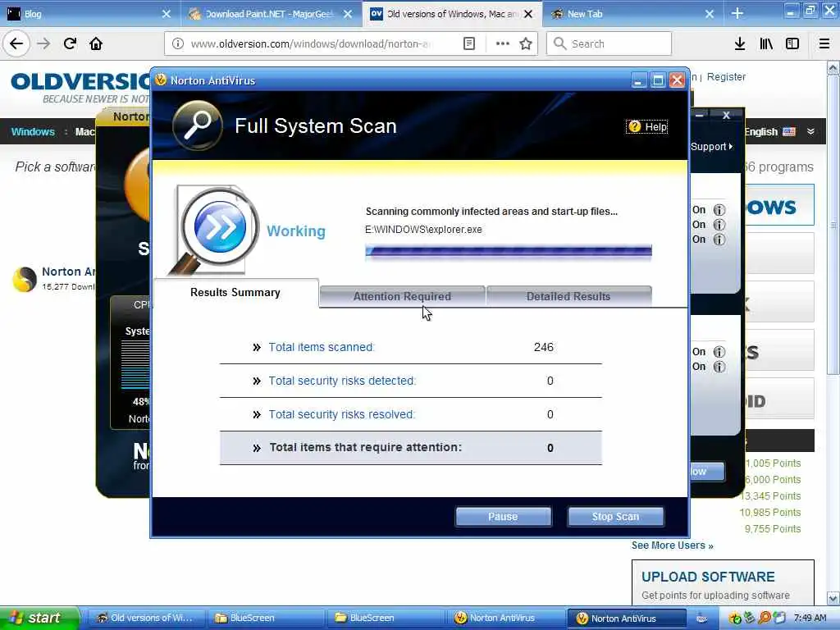The height and width of the screenshot is (630, 840).
Task: Click the E:\WINDOWS\explorer.exe file path
Action: tap(424, 230)
